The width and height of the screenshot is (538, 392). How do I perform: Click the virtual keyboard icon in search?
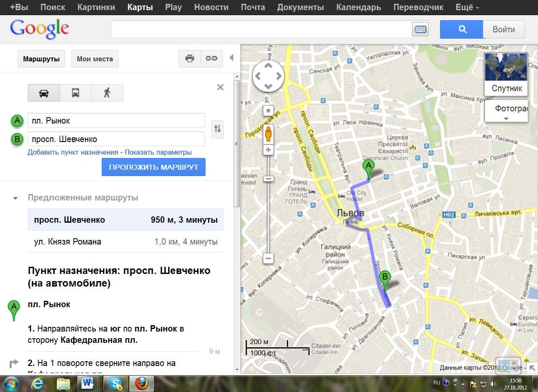click(420, 29)
